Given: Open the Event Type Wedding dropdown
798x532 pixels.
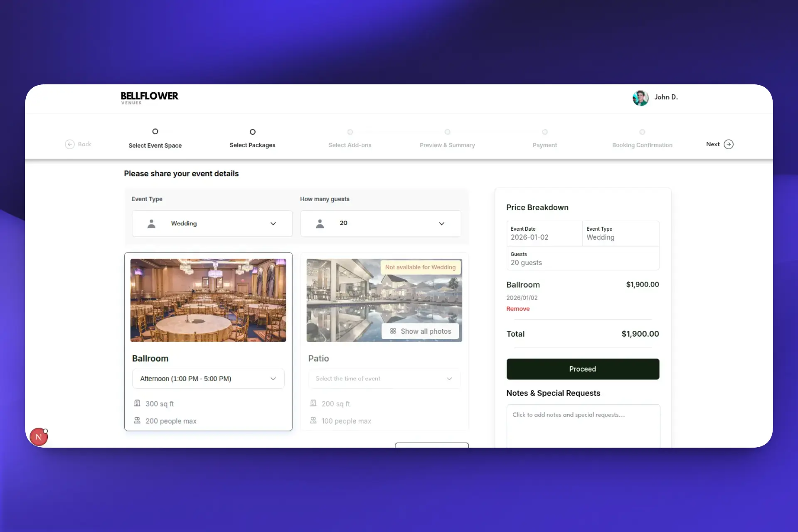Looking at the screenshot, I should [x=212, y=224].
